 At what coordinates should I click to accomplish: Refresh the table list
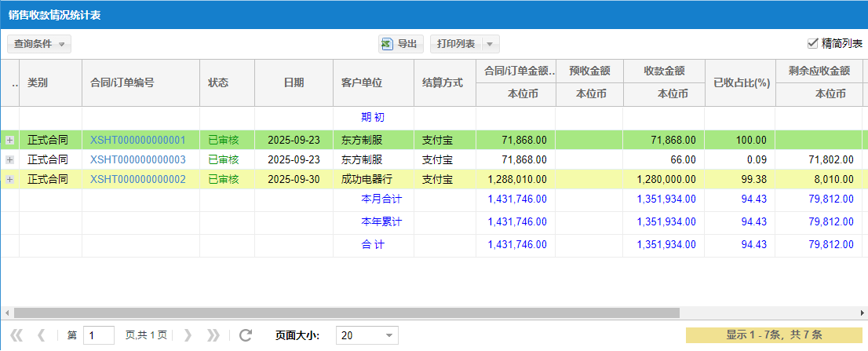(246, 335)
